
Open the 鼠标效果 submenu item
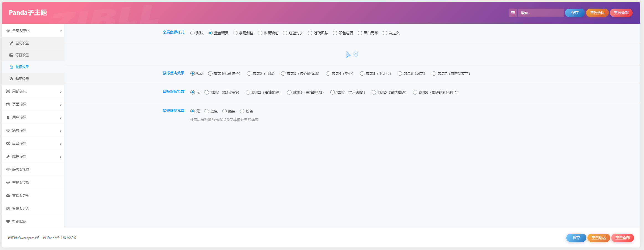(33, 67)
